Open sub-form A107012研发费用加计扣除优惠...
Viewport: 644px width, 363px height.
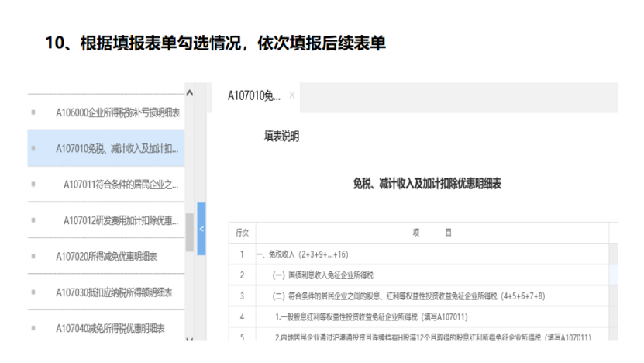coord(122,220)
